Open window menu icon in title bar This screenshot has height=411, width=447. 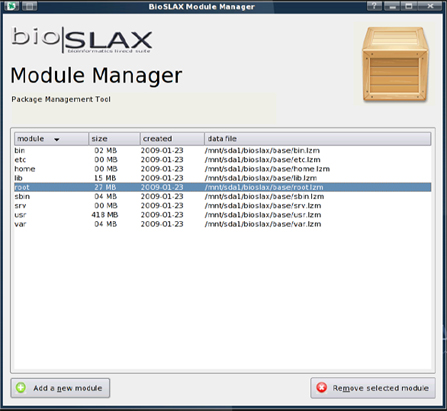coord(11,6)
